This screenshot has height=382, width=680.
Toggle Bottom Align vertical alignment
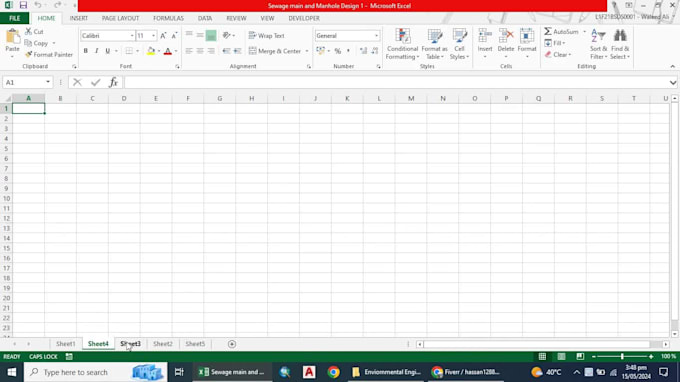(211, 35)
